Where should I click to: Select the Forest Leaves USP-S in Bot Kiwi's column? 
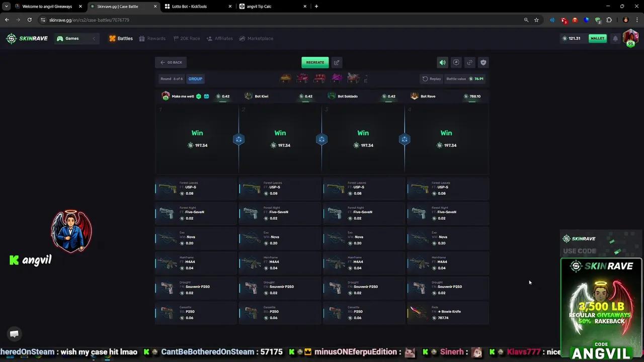280,190
